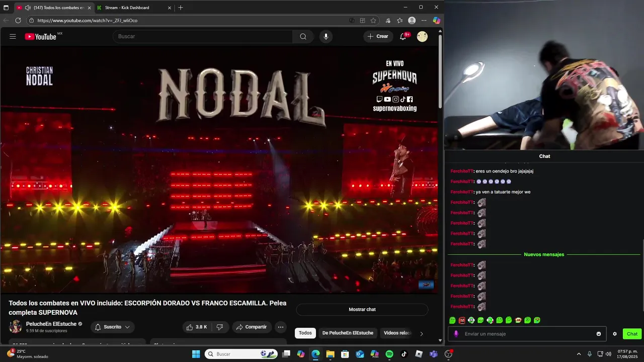Show hidden system tray icons
This screenshot has height=362, width=644.
579,354
